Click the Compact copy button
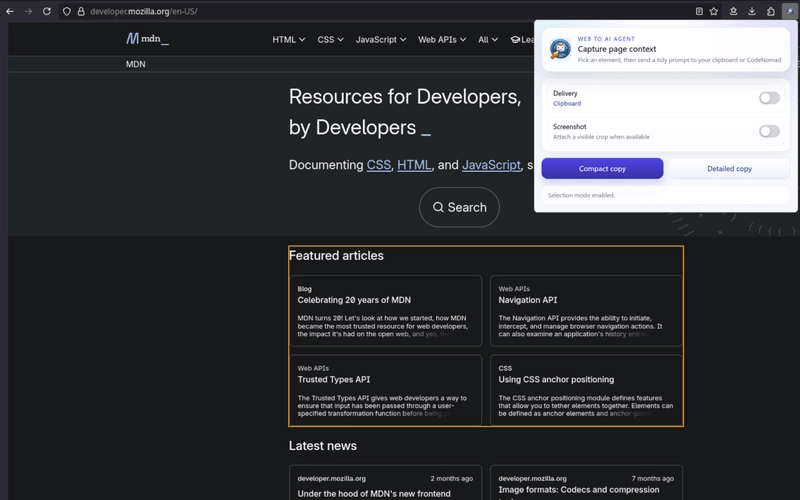 click(x=602, y=168)
